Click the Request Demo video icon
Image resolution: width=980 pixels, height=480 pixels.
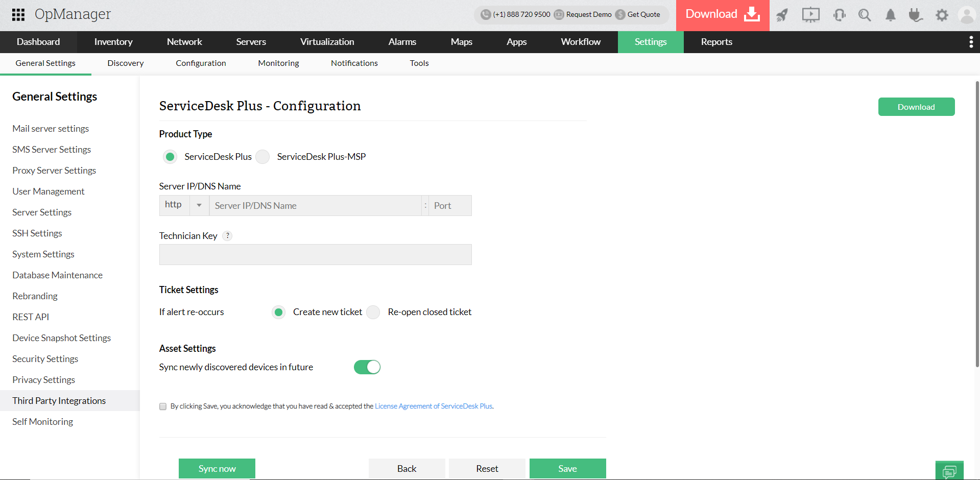click(559, 14)
